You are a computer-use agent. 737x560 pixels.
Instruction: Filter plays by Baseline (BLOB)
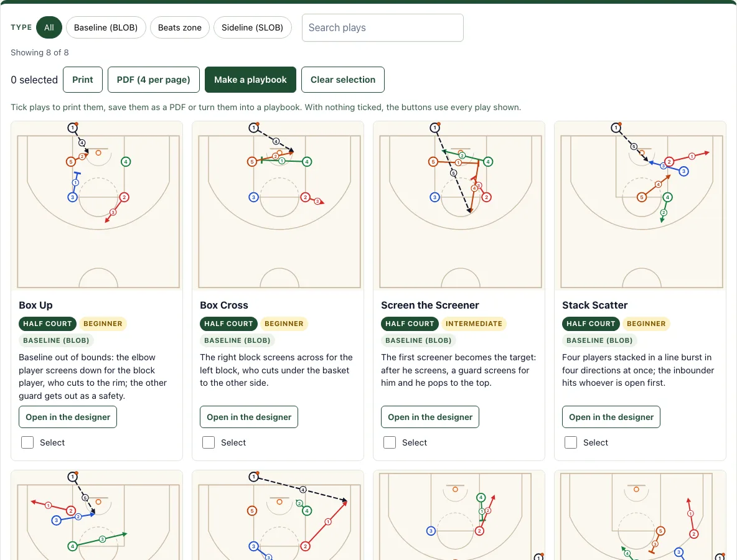click(106, 28)
